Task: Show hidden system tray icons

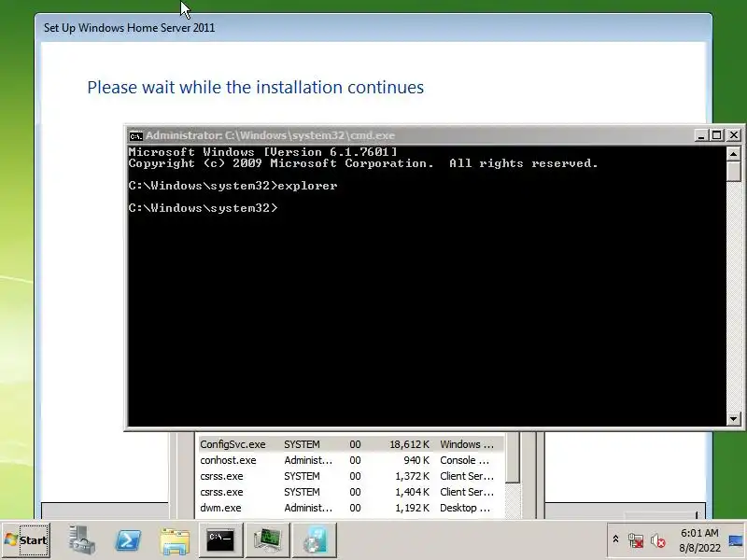Action: (x=615, y=539)
